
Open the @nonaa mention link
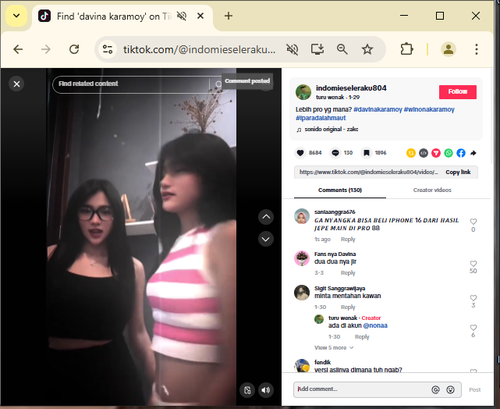(x=375, y=326)
